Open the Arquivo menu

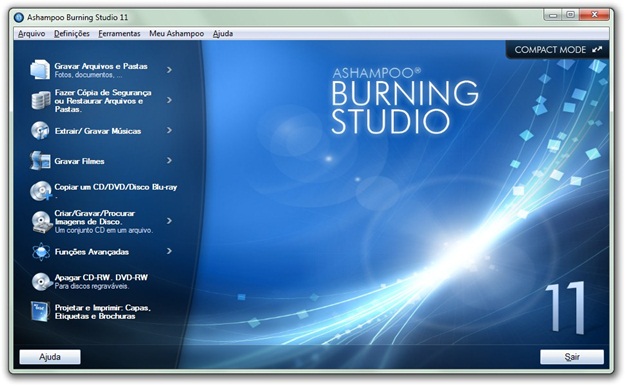31,34
